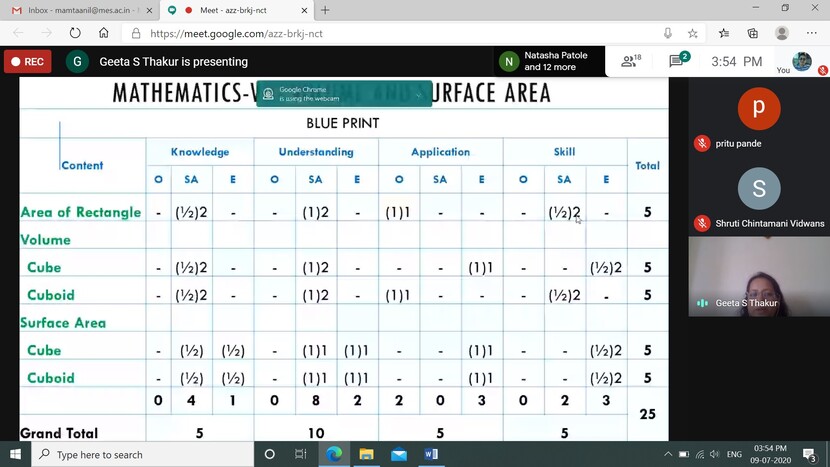
Task: Show Natasha Patole and 12 more
Action: [550, 61]
